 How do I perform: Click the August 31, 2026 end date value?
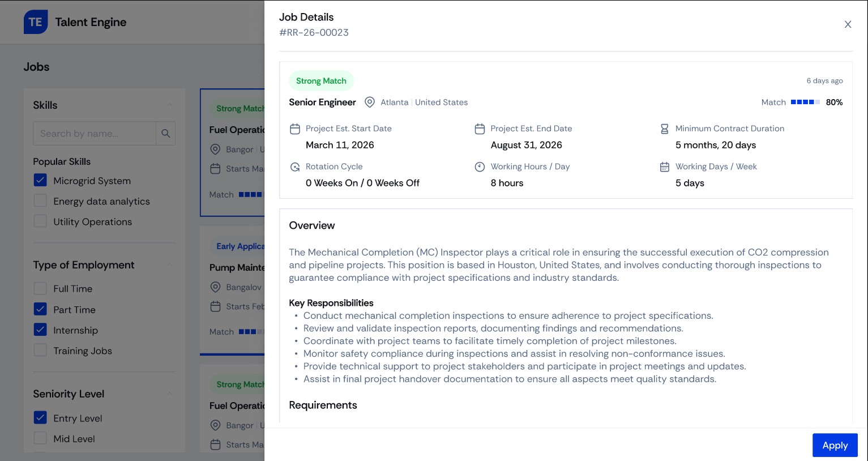coord(527,145)
